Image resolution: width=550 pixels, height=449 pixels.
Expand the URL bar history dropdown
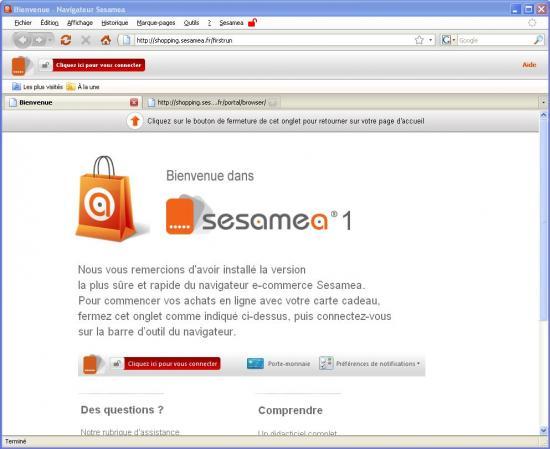click(x=430, y=40)
